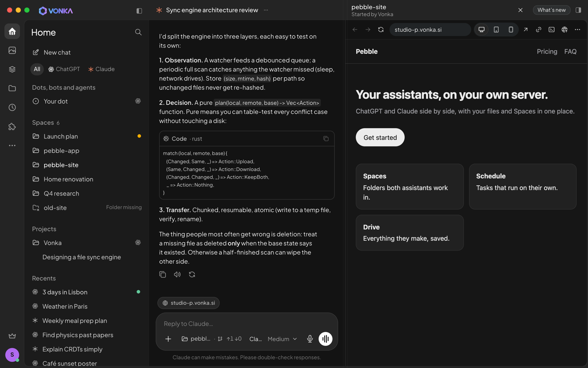Regenerate the response
This screenshot has width=588, height=368.
(x=192, y=274)
